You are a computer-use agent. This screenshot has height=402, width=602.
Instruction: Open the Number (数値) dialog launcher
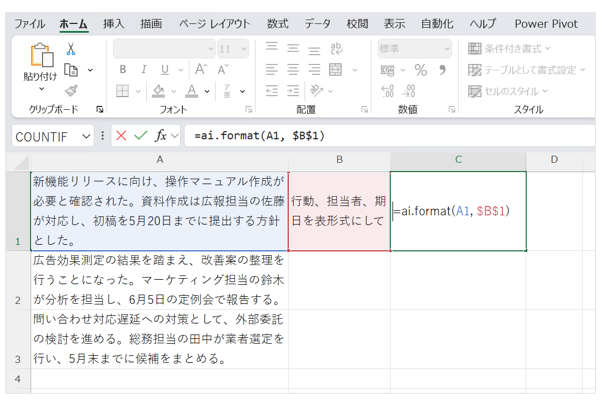(x=452, y=109)
